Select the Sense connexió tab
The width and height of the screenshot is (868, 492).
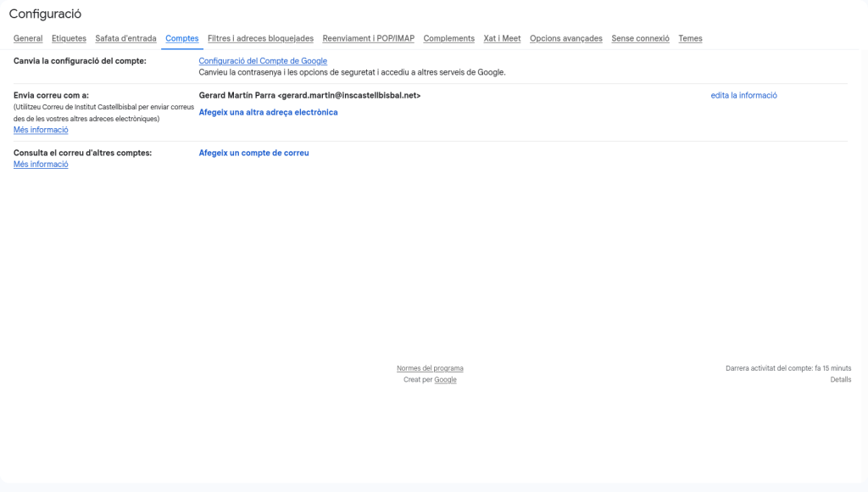[x=640, y=38]
